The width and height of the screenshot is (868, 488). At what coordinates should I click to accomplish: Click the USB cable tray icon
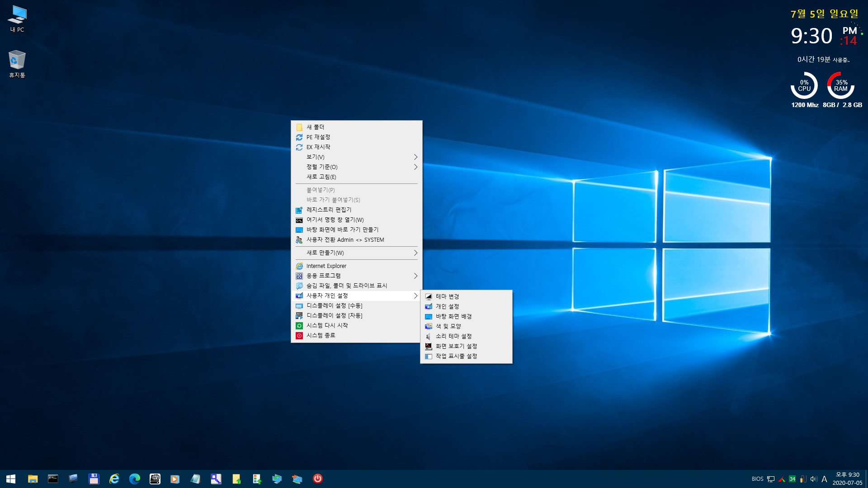pos(803,479)
